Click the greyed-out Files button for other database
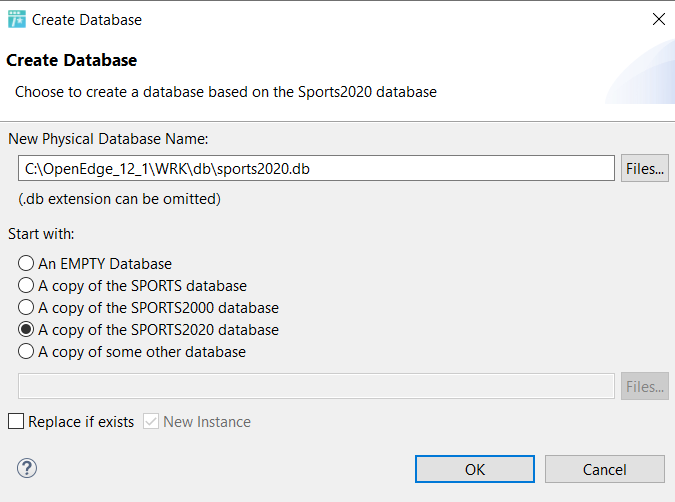 click(644, 386)
